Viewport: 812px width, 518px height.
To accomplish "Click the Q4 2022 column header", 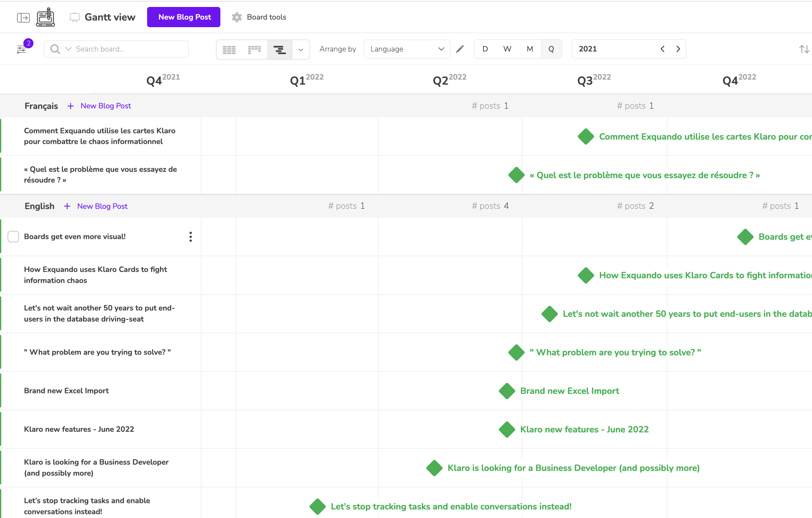I will 739,80.
